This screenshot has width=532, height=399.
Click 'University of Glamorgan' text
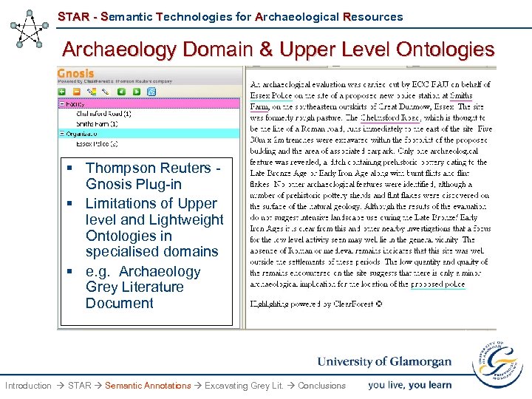(x=384, y=361)
